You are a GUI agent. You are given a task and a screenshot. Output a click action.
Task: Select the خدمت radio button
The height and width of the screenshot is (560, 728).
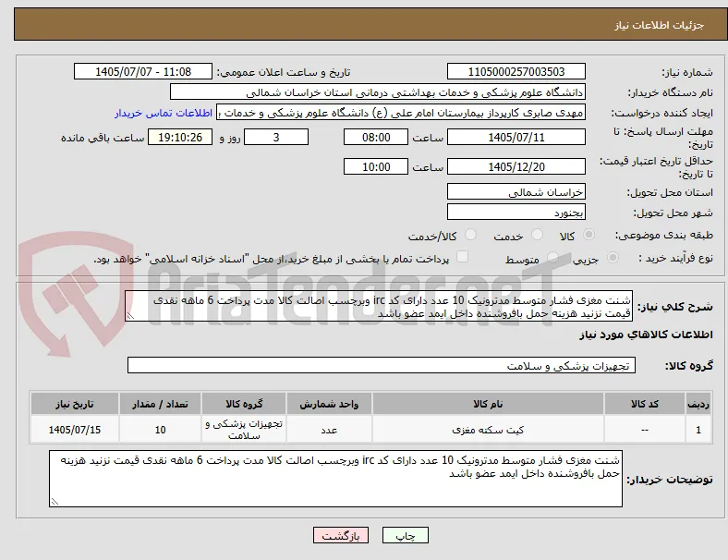[537, 235]
